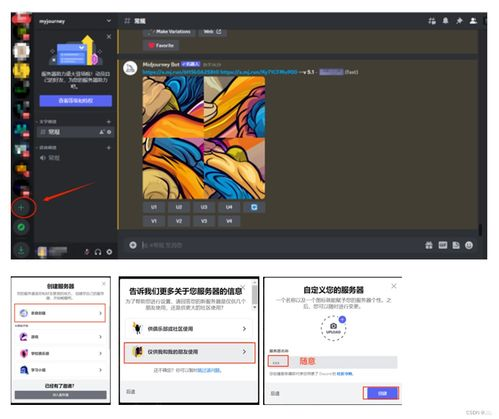Upscale the second image with U2

[179, 207]
